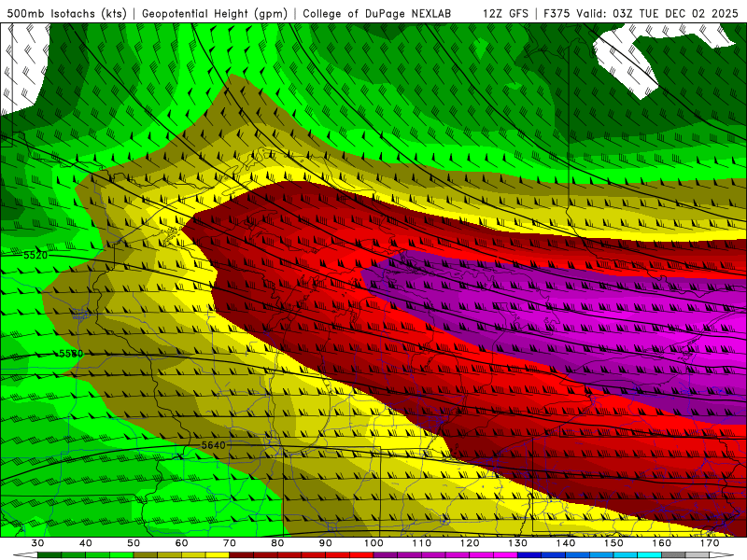Click the 120 value on the color scale
The height and width of the screenshot is (560, 747).
pyautogui.click(x=470, y=543)
